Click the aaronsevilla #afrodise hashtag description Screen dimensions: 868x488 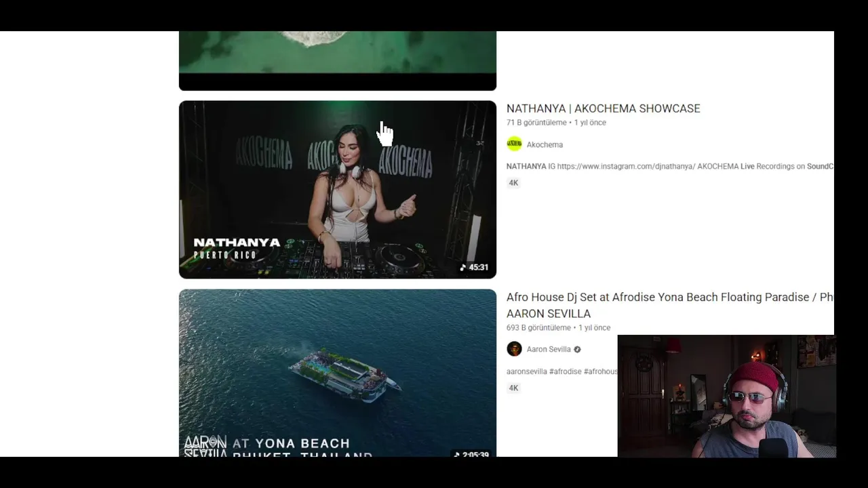(562, 371)
